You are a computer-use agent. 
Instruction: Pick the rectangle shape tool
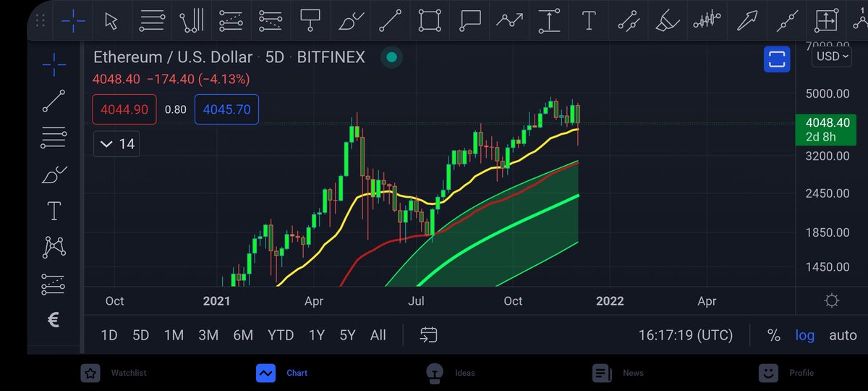coord(430,20)
